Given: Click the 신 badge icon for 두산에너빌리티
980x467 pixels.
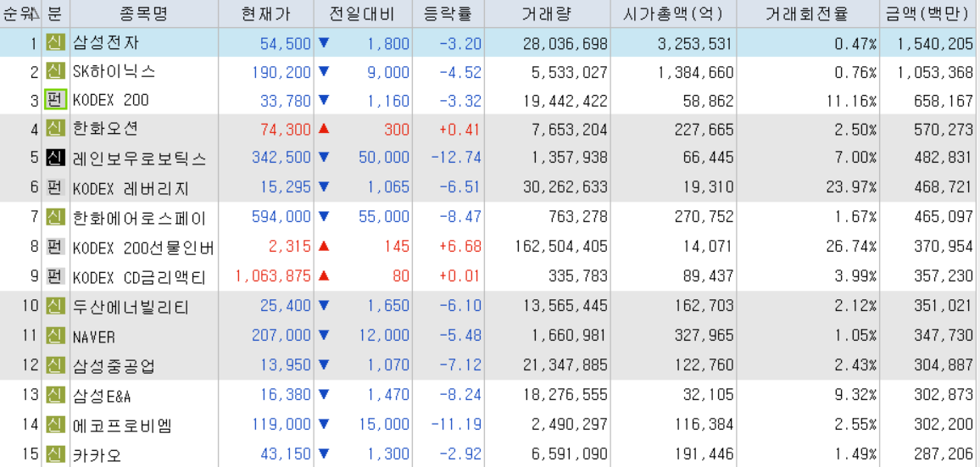Looking at the screenshot, I should 56,307.
